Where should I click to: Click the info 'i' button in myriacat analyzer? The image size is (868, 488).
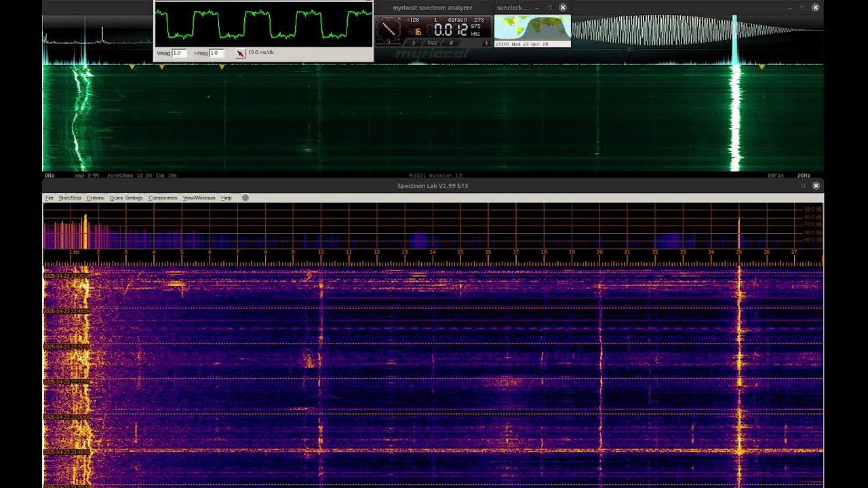click(x=486, y=43)
